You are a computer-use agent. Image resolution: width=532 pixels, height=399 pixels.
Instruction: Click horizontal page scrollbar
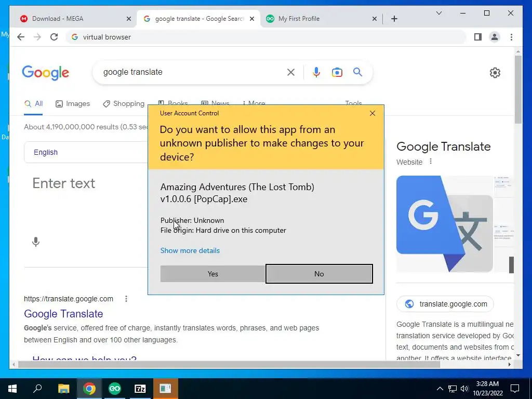[x=229, y=365]
